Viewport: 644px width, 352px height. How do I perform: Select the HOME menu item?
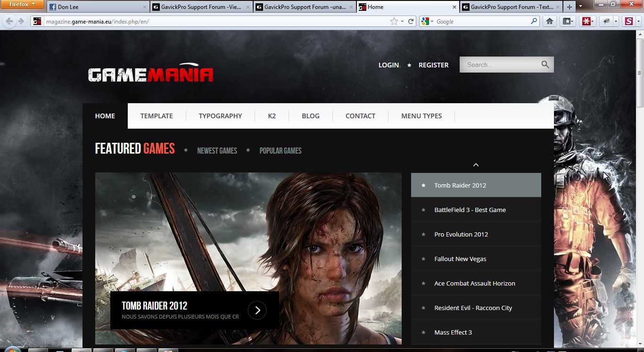tap(105, 116)
